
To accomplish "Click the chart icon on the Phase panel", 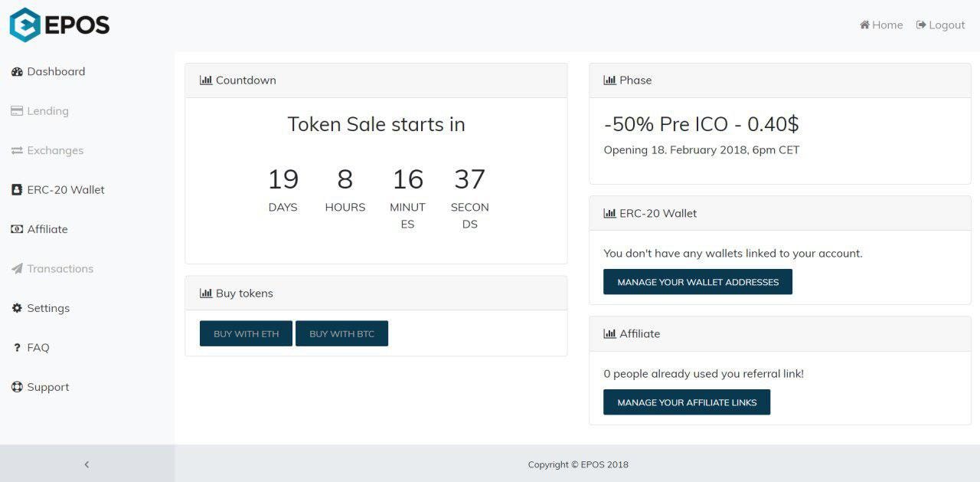I will tap(609, 80).
